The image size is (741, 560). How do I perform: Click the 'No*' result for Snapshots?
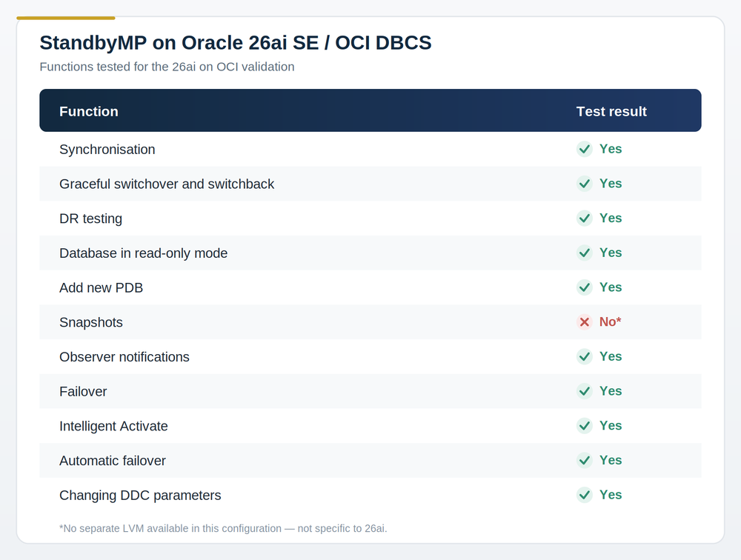pos(610,321)
